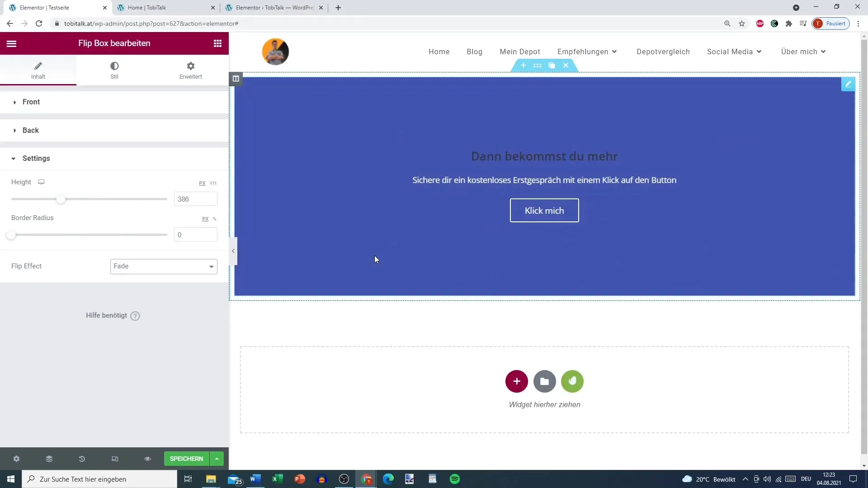
Task: Click the column edit handle
Action: point(236,79)
